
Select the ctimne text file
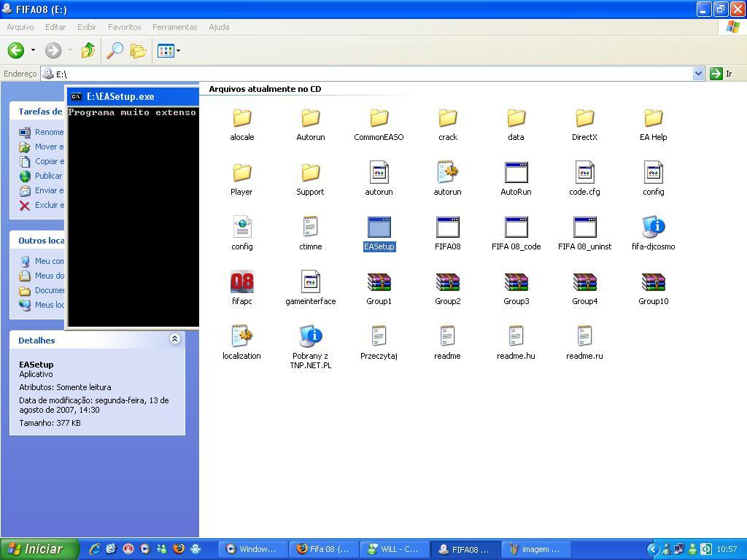(x=310, y=233)
